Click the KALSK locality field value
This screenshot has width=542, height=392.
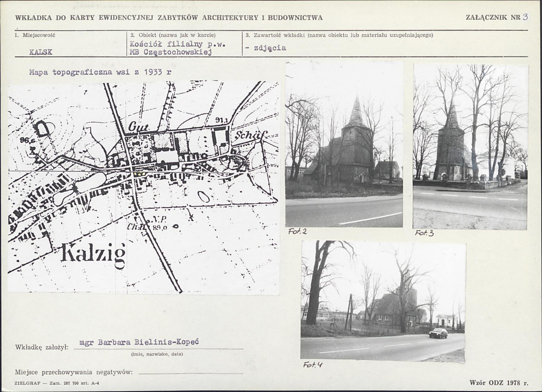[x=41, y=52]
